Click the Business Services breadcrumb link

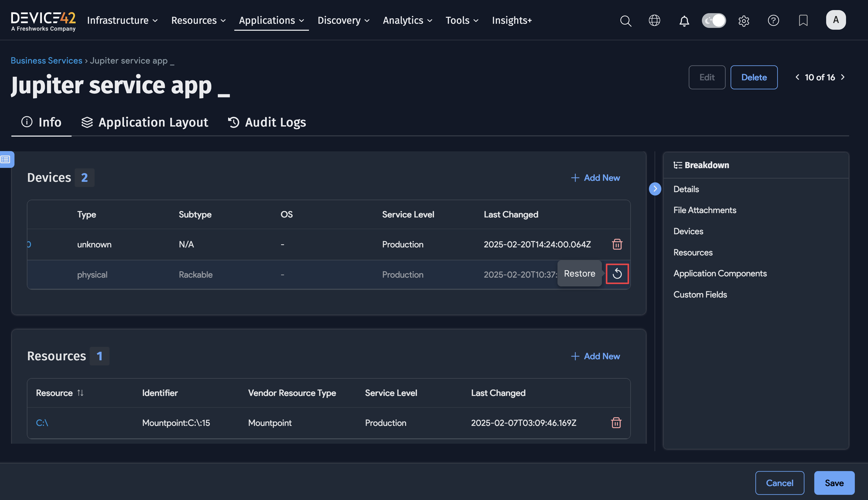click(x=47, y=60)
